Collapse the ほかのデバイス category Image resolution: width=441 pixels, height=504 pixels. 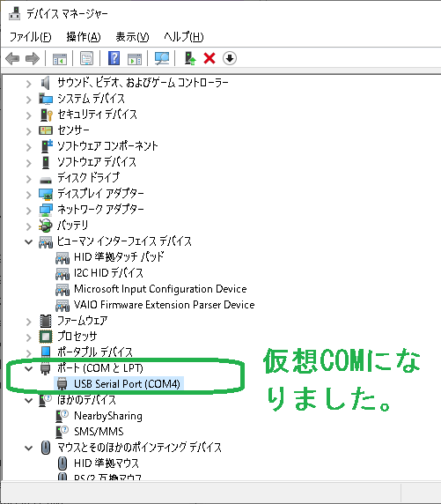[x=29, y=401]
